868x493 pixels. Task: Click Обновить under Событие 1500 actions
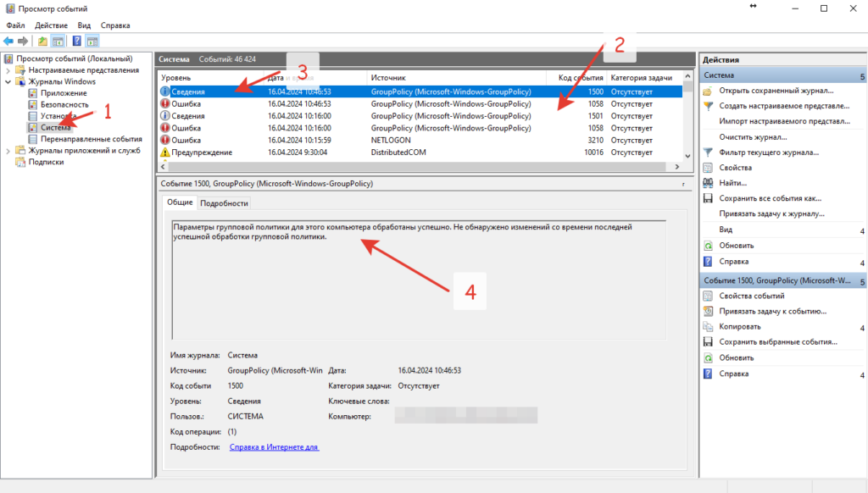737,358
